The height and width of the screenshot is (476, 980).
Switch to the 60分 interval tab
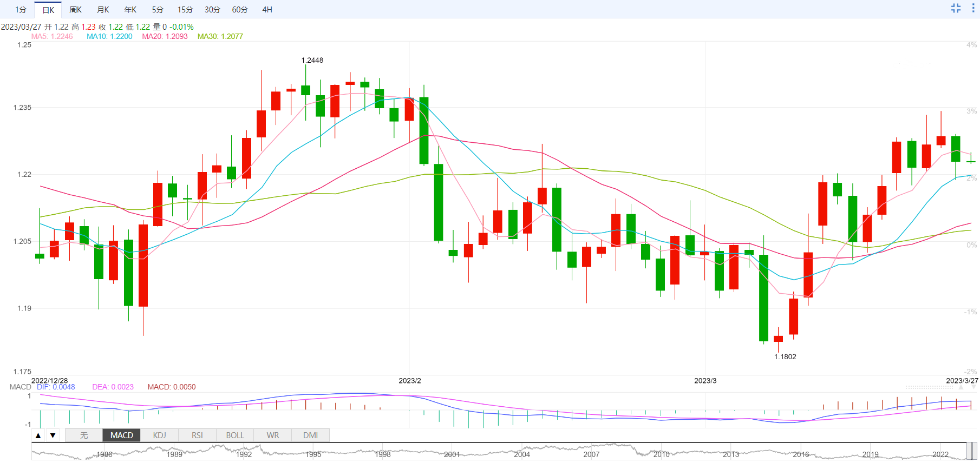(240, 10)
